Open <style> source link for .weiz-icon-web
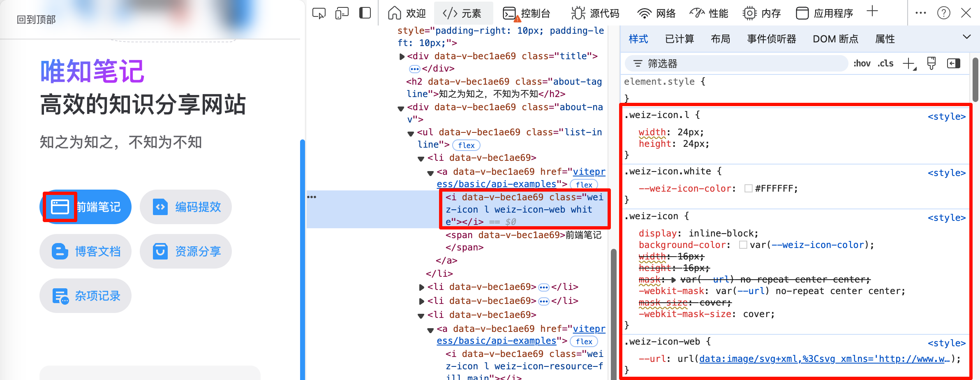The image size is (980, 380). [946, 343]
